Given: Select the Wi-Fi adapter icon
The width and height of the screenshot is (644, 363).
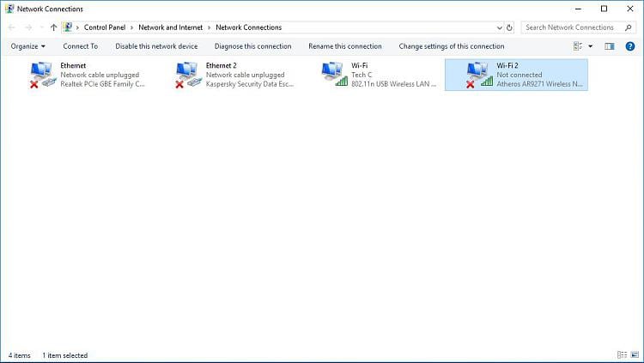Looking at the screenshot, I should 334,75.
